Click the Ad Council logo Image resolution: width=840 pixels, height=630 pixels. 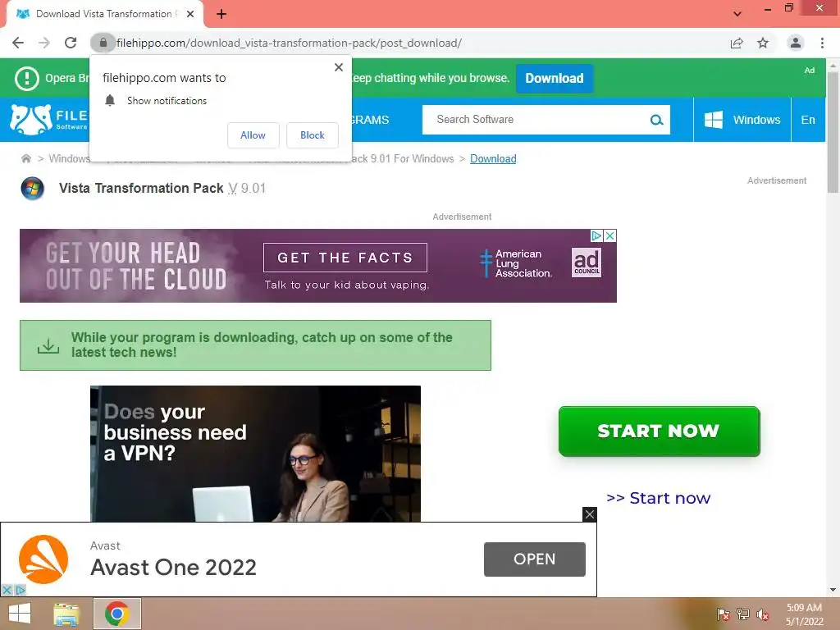(x=587, y=262)
